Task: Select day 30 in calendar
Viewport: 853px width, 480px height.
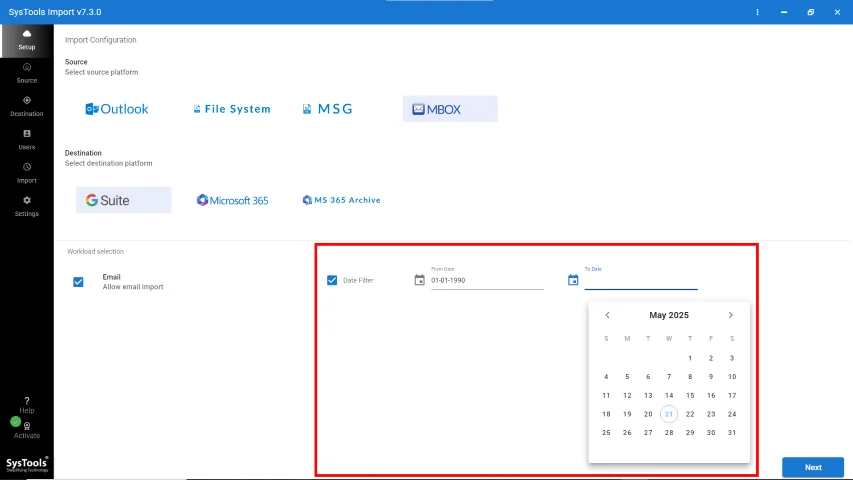Action: pyautogui.click(x=710, y=433)
